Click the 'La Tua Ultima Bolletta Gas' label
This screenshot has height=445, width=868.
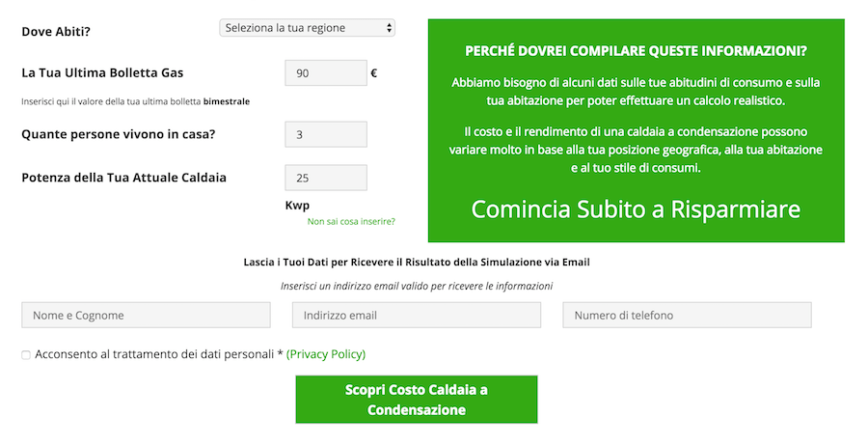pyautogui.click(x=102, y=72)
